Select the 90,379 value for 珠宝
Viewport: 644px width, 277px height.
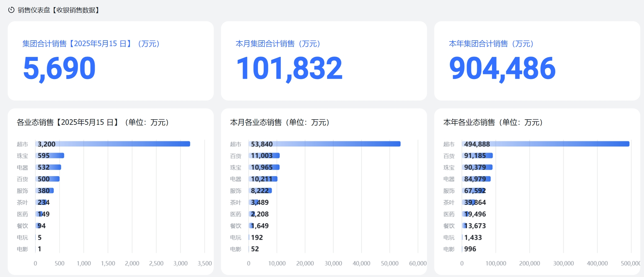click(475, 167)
